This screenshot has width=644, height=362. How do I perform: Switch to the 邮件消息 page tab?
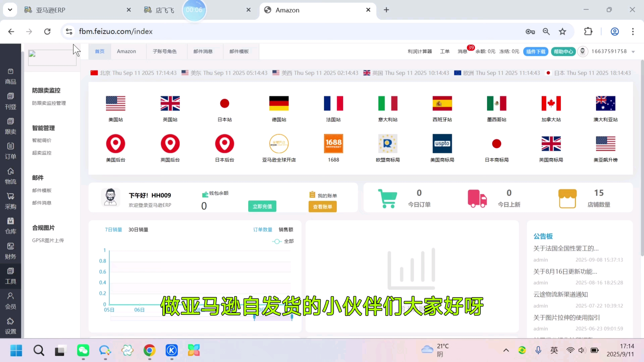[x=203, y=51]
